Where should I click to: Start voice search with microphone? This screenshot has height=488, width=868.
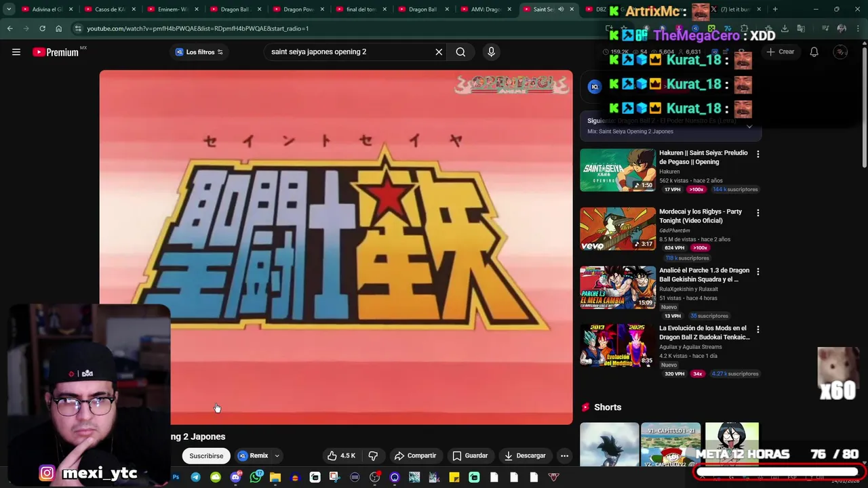492,52
